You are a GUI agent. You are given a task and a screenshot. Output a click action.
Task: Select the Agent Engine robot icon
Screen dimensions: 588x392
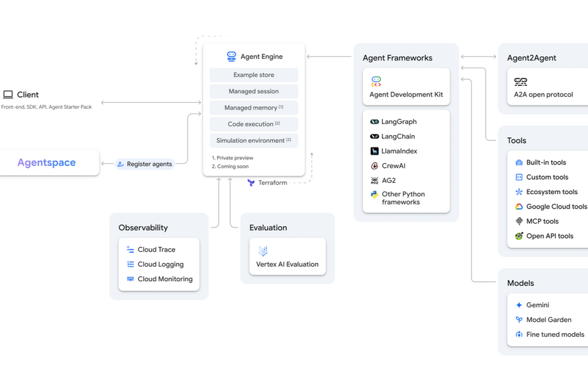[x=231, y=56]
